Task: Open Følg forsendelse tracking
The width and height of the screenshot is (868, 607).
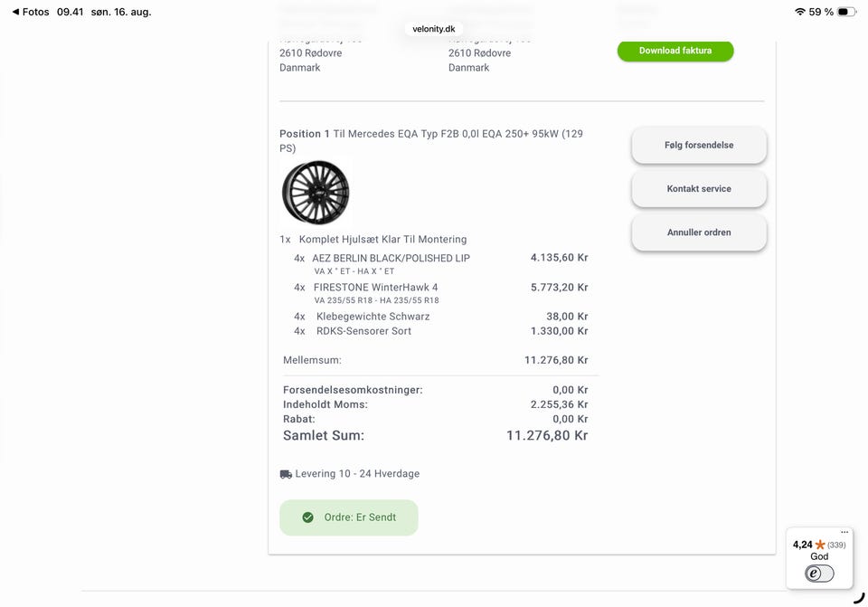Action: 699,145
